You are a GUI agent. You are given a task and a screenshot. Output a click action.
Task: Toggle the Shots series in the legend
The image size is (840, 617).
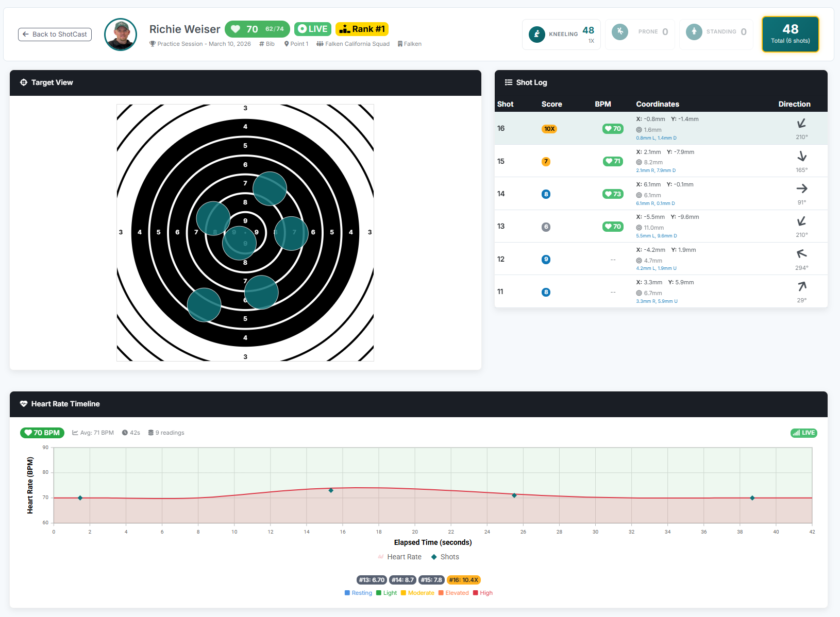point(445,557)
